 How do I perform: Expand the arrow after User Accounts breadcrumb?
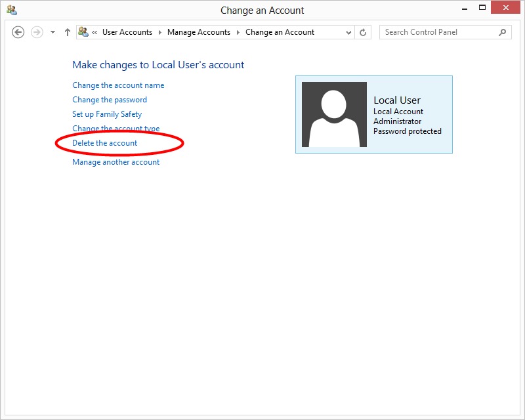159,32
